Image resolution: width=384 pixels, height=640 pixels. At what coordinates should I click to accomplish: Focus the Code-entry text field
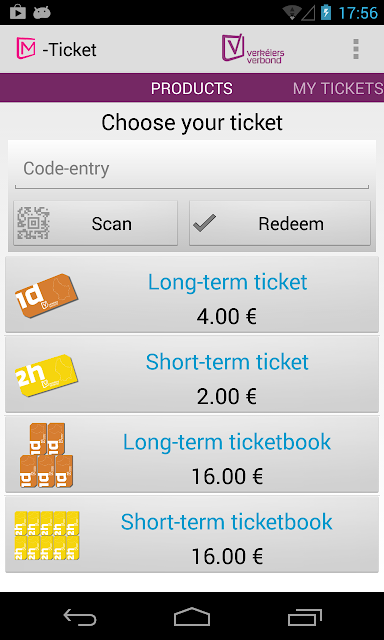192,169
